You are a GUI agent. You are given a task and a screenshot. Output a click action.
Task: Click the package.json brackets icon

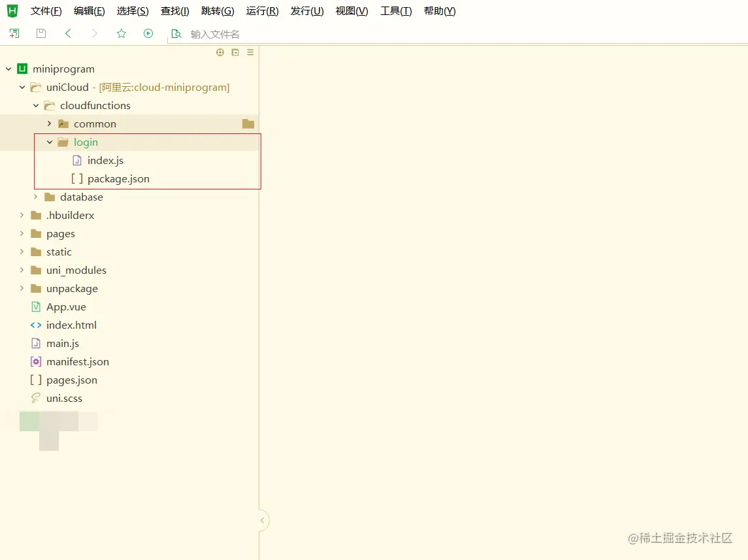pyautogui.click(x=77, y=178)
